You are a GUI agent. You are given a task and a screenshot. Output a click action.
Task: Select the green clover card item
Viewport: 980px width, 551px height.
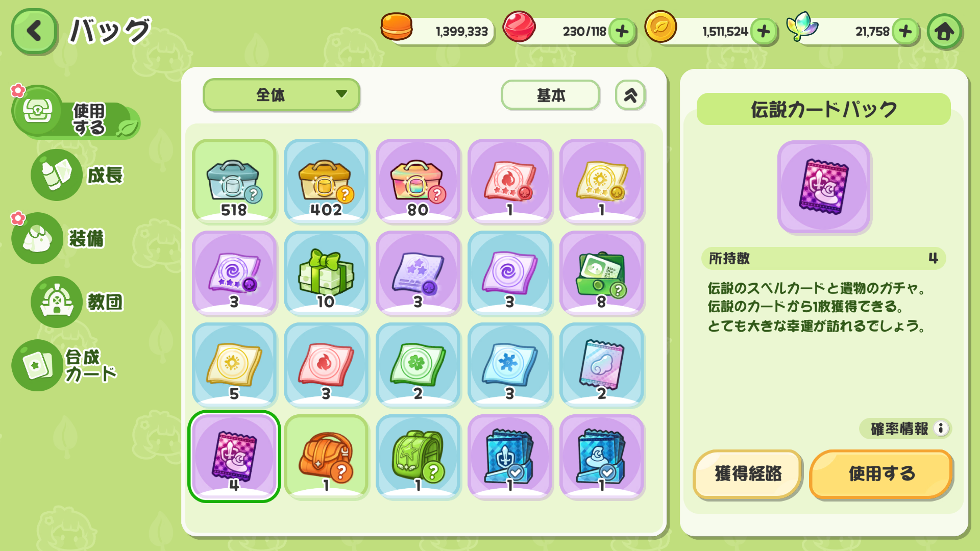[x=418, y=365]
